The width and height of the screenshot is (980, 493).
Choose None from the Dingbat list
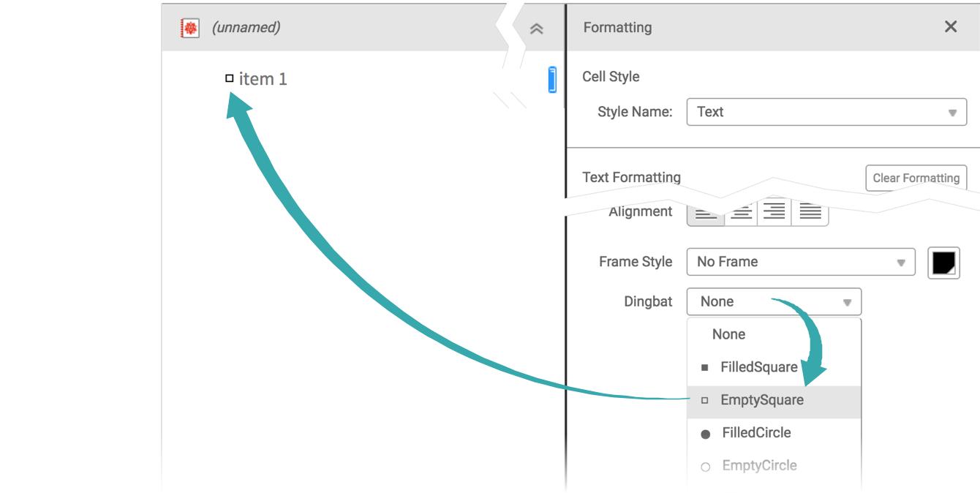pos(728,334)
